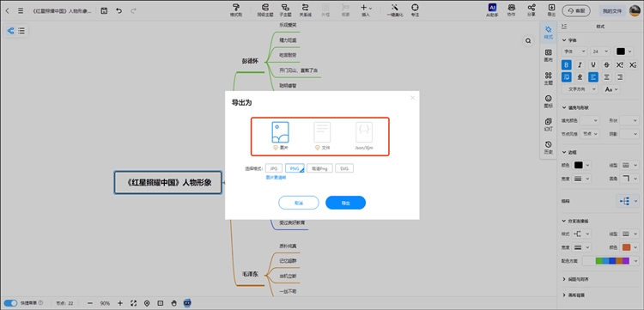Undo the last action
The width and height of the screenshot is (644, 310).
click(x=118, y=10)
